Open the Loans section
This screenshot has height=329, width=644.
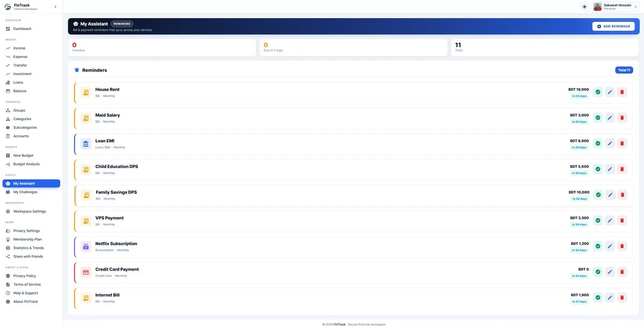coord(31,83)
